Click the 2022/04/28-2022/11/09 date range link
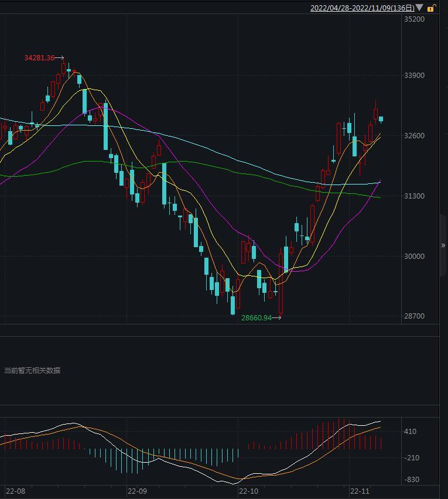Image resolution: width=448 pixels, height=499 pixels. click(x=362, y=8)
